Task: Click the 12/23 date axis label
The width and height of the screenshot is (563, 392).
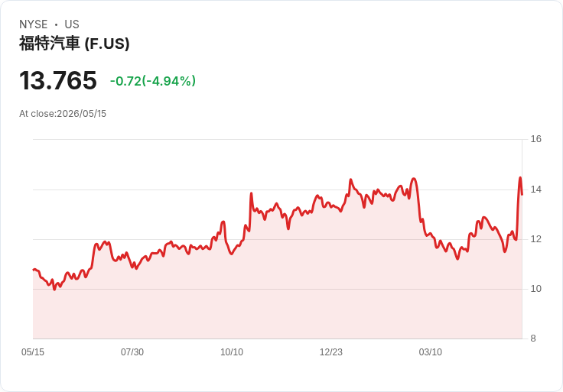Action: (331, 352)
